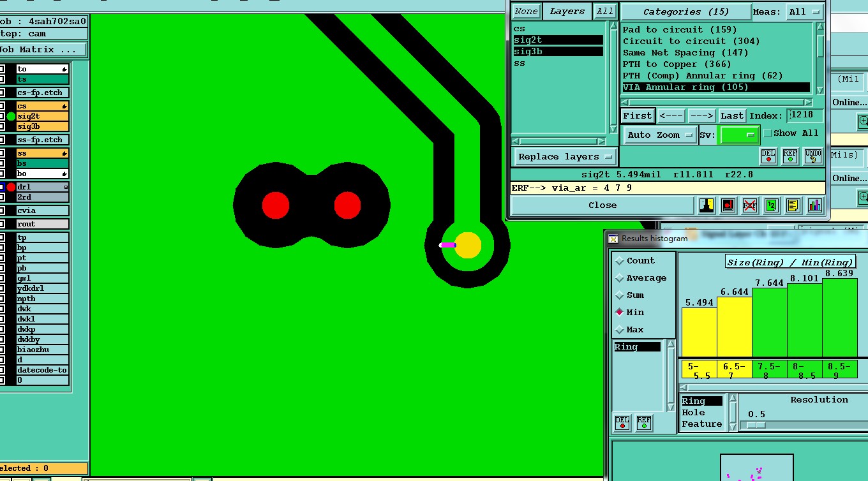868x481 pixels.
Task: Open the histogram bar chart icon
Action: [815, 205]
